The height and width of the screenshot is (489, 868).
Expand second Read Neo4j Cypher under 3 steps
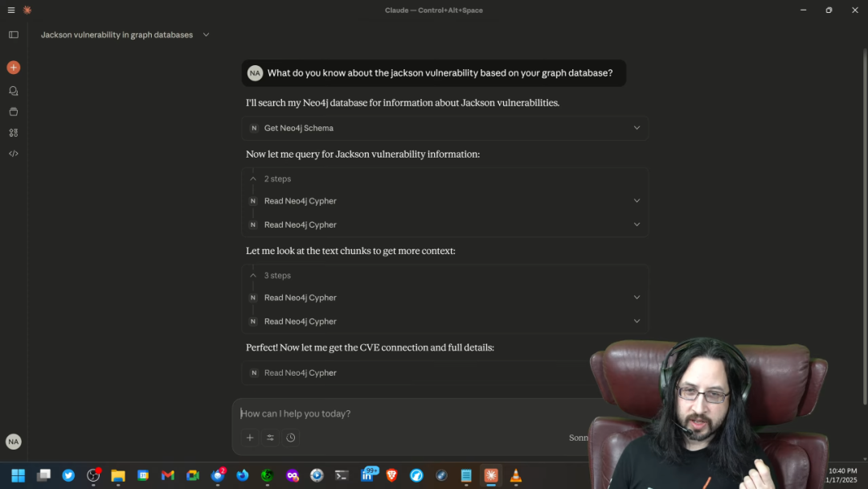pos(445,321)
